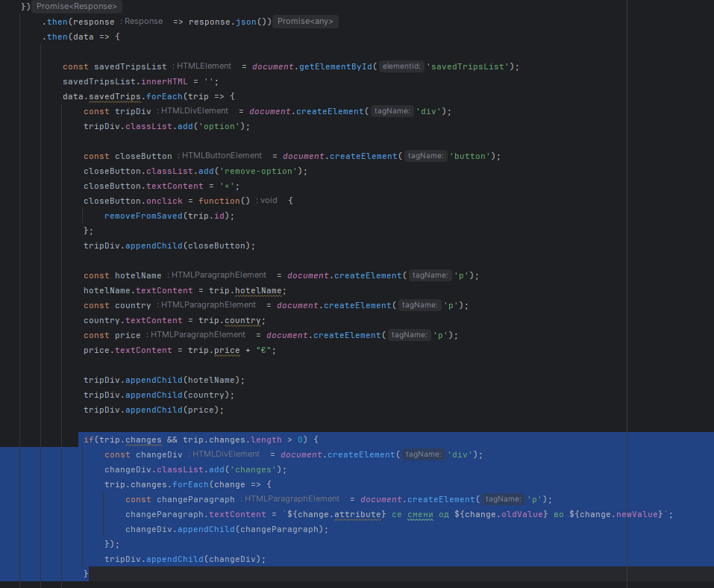Click the HTMLElement type hint after savedTripsList

(x=204, y=66)
